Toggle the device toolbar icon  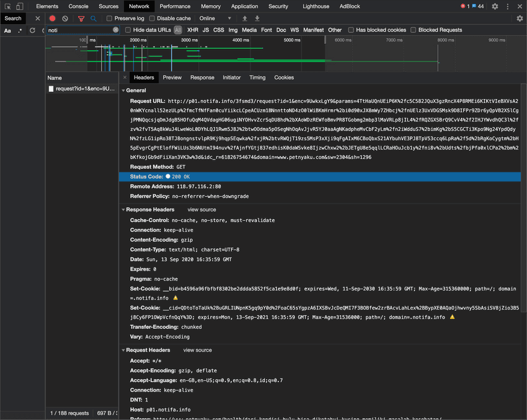coord(20,6)
